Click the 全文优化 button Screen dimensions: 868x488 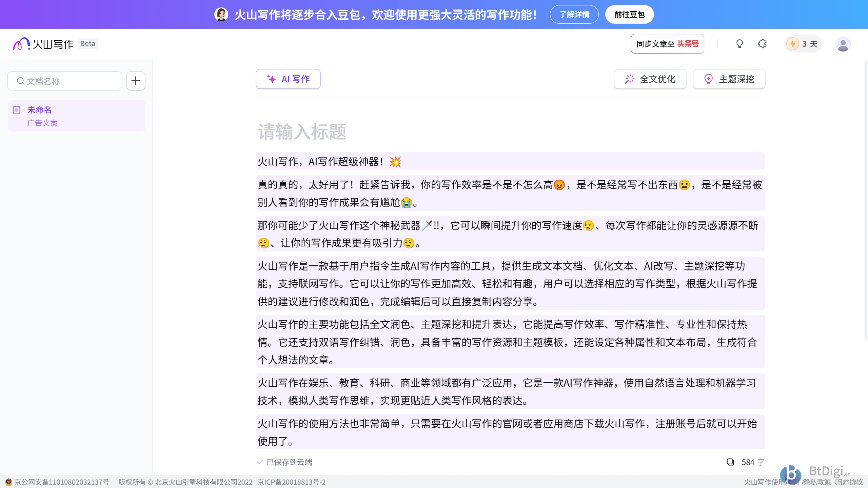pos(650,79)
